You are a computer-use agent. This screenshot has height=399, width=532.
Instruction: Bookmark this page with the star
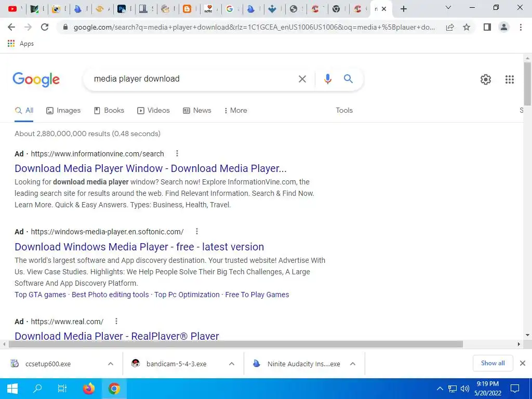[x=467, y=27]
